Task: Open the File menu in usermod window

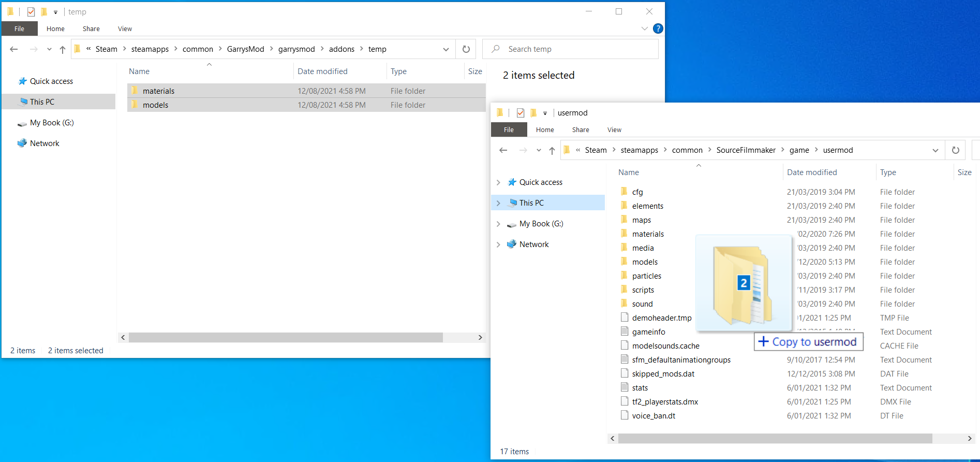Action: point(509,129)
